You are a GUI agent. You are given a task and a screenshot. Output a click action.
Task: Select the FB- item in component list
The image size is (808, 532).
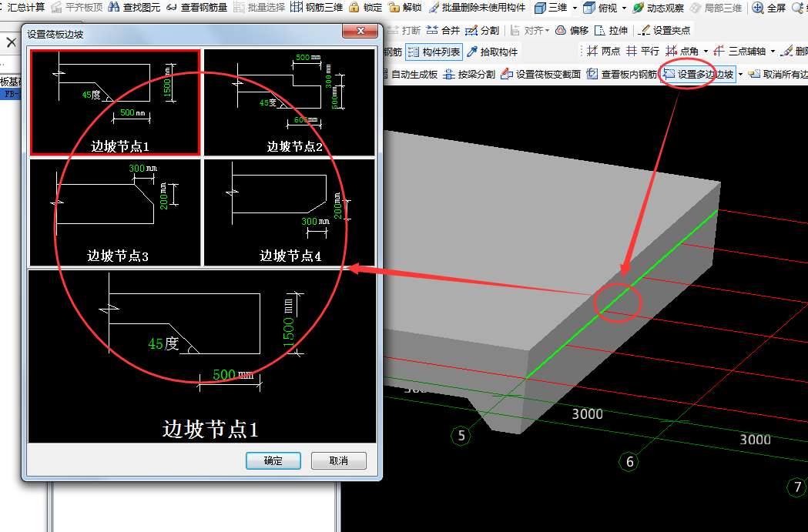(x=12, y=94)
